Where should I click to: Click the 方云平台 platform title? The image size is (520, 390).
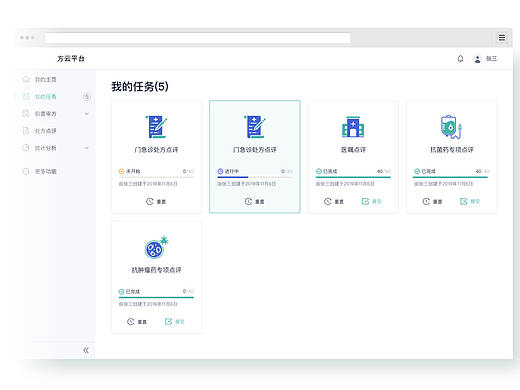point(71,59)
